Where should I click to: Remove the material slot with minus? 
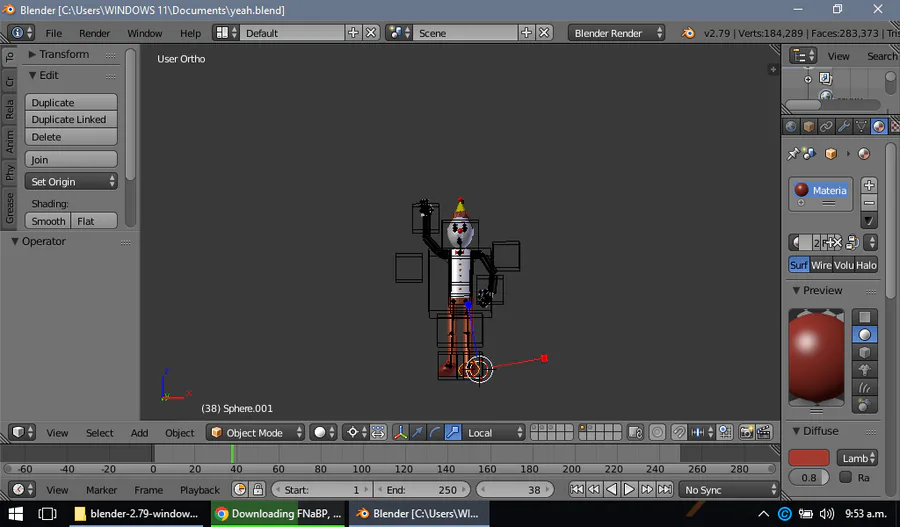coord(869,203)
